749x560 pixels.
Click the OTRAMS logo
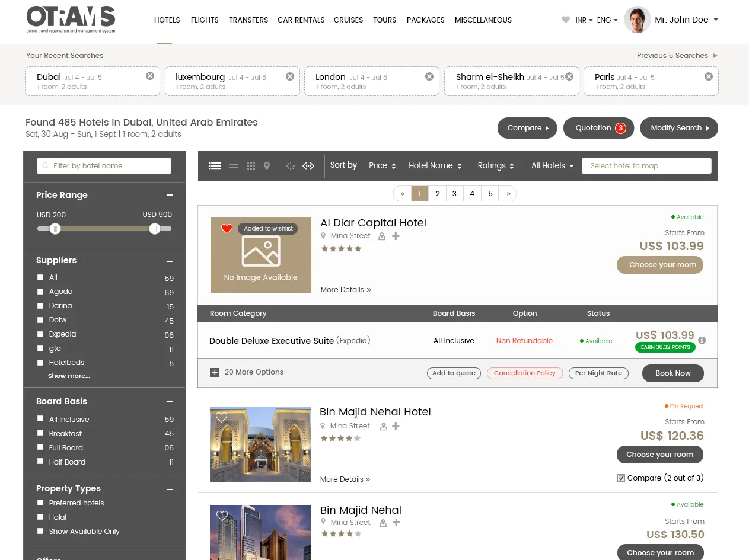click(71, 19)
